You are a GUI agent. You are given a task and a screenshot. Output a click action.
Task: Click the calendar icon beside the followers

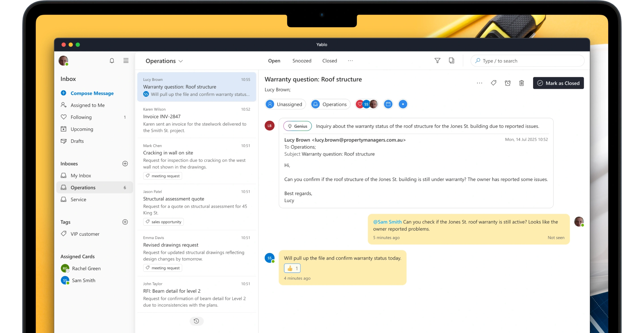click(x=388, y=104)
